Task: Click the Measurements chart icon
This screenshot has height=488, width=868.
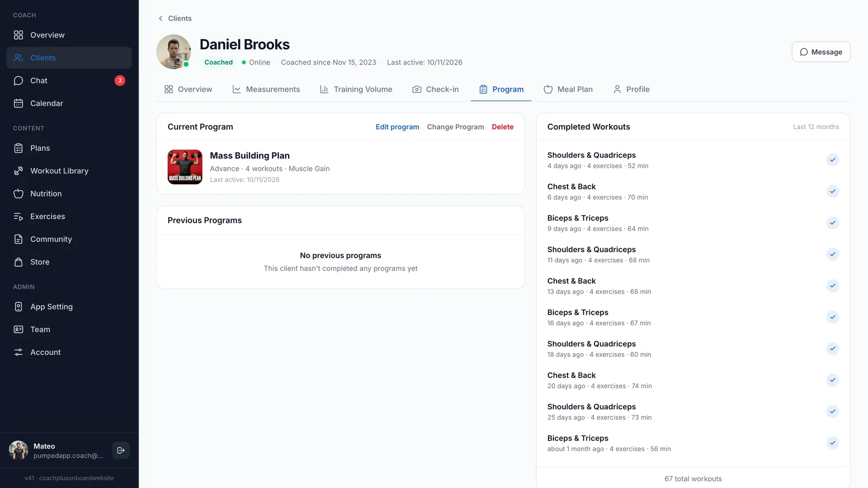Action: (237, 89)
